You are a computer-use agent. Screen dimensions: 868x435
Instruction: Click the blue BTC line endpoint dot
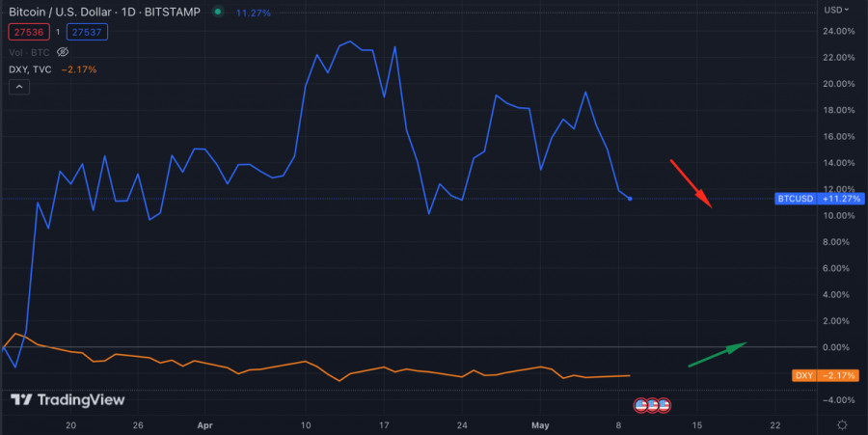[630, 199]
